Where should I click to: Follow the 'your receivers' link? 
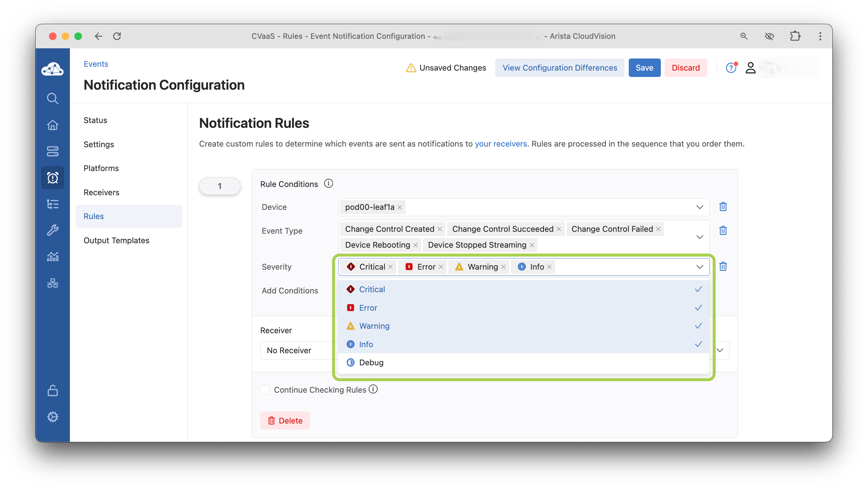point(500,144)
